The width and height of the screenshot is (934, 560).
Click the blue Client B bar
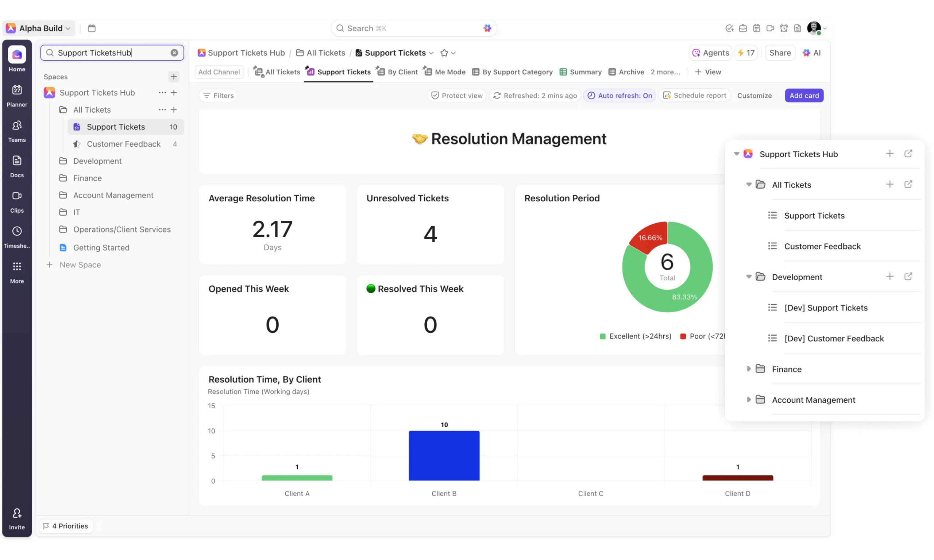(444, 455)
